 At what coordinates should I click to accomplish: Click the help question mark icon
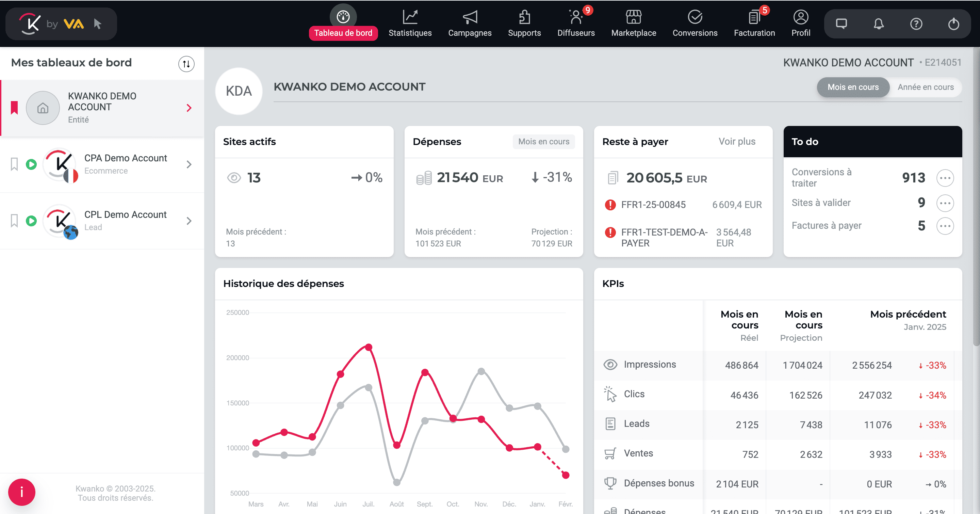[916, 25]
